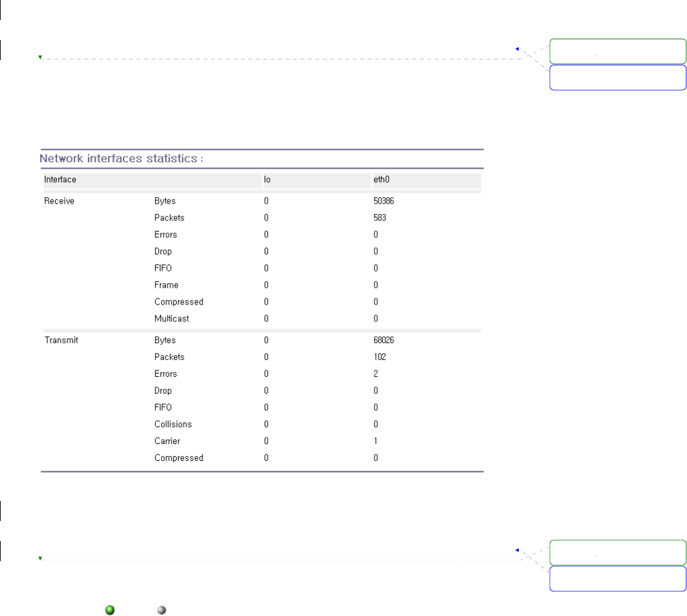Select the blue comment balloon above the statistics table

[x=618, y=78]
